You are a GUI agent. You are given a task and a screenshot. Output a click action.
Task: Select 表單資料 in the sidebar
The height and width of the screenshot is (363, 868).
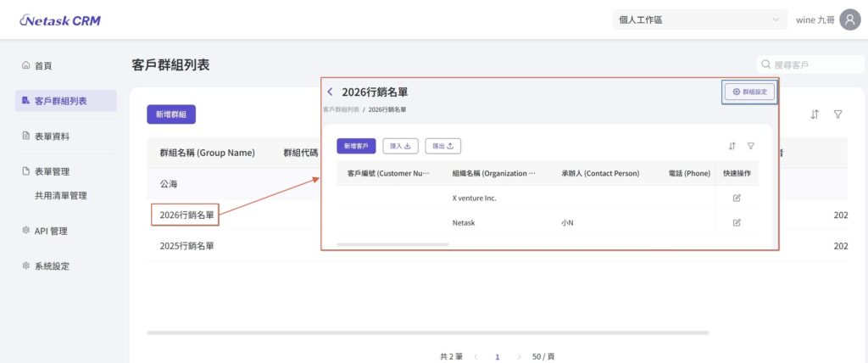[52, 136]
